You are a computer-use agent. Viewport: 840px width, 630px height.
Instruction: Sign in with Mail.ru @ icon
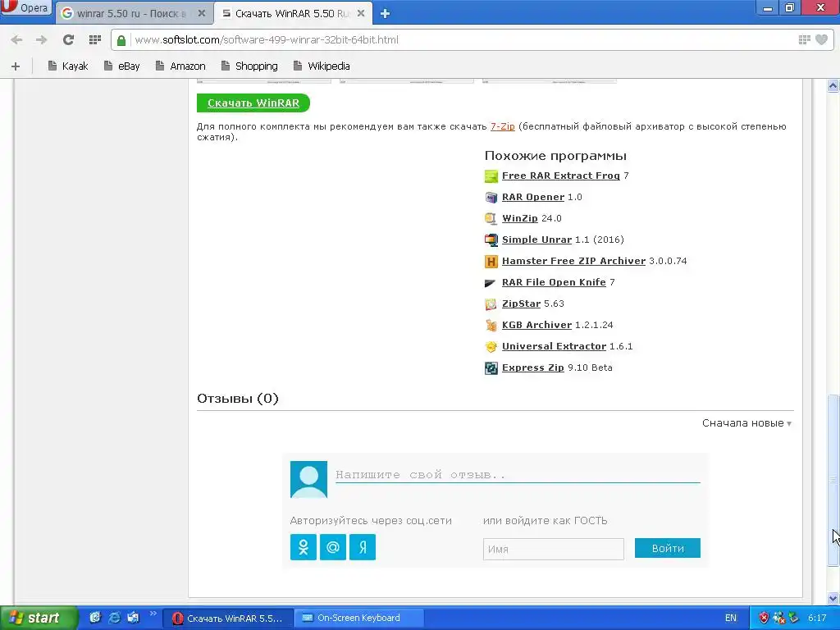tap(333, 547)
